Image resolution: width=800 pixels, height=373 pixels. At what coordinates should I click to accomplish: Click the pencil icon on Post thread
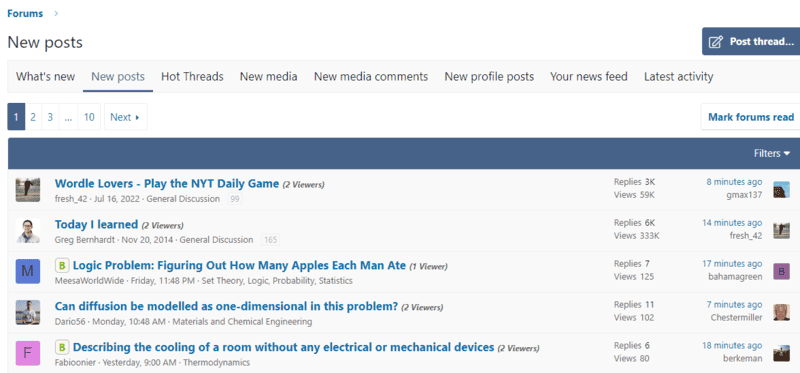[716, 42]
